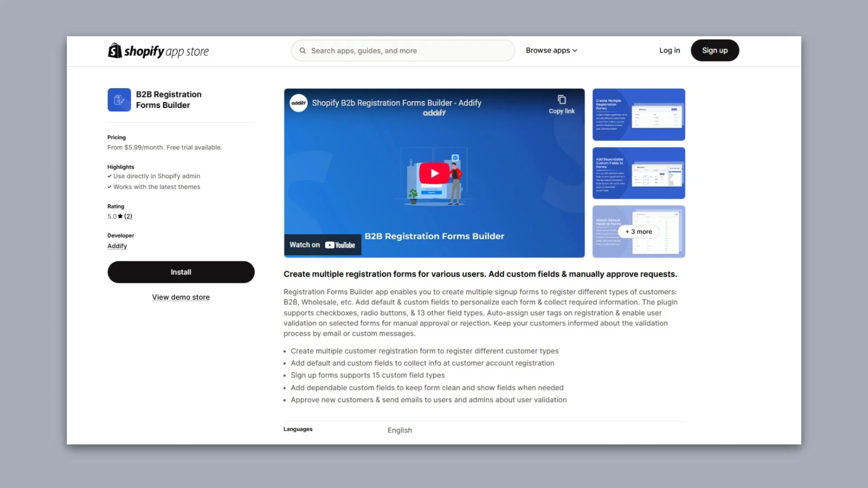The image size is (868, 488).
Task: Click the Copy link icon on the video
Action: point(561,100)
